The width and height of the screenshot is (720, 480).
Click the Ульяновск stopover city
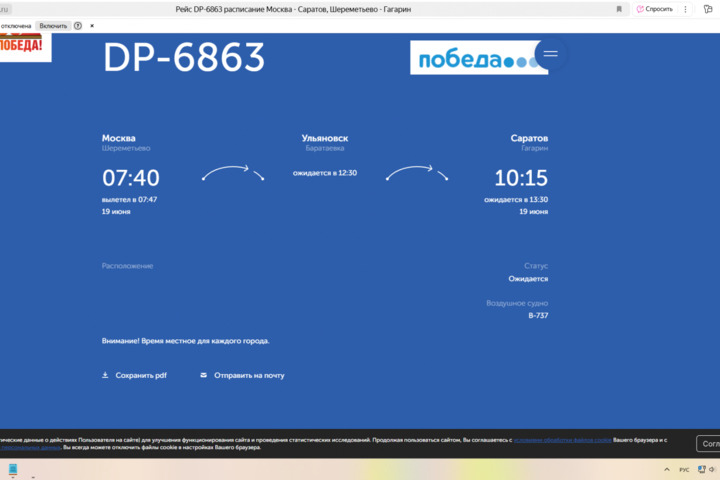325,138
